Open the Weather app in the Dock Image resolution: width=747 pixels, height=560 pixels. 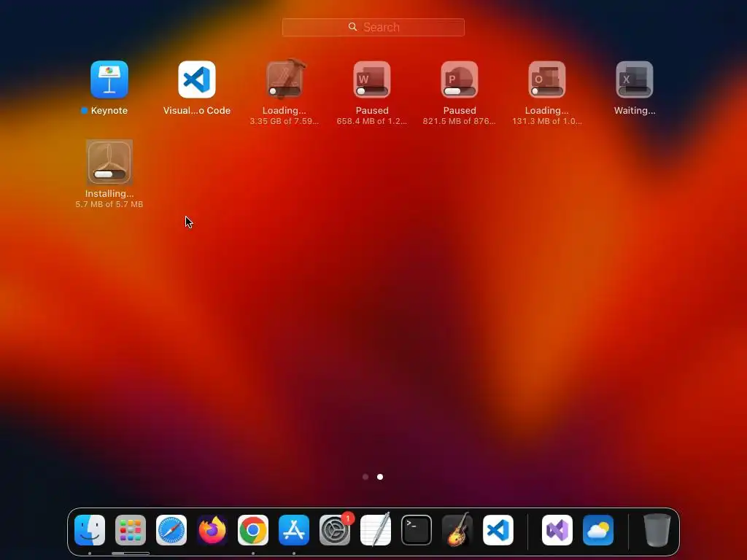pos(598,530)
